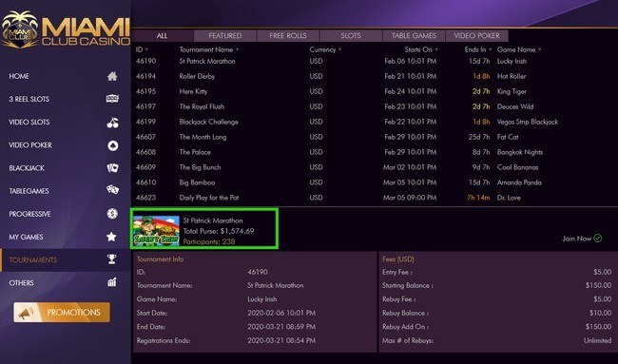Click the Home house icon
618x364 pixels.
pyautogui.click(x=112, y=76)
